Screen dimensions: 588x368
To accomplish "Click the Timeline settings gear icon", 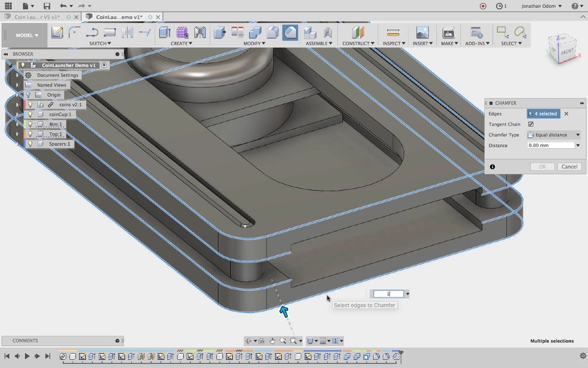I will [583, 356].
